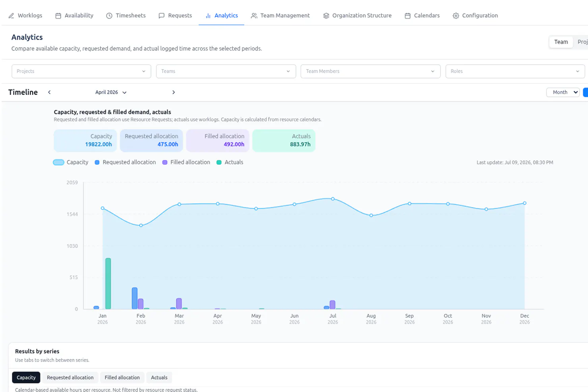This screenshot has width=588, height=392.
Task: Click the Filled allocation 492.00h card
Action: point(218,141)
